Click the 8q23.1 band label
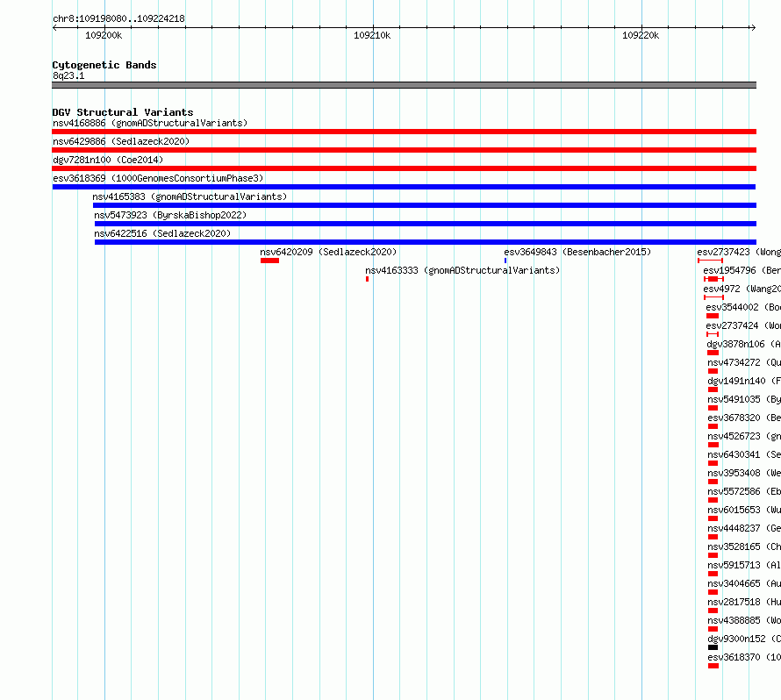781x700 pixels. click(x=68, y=75)
